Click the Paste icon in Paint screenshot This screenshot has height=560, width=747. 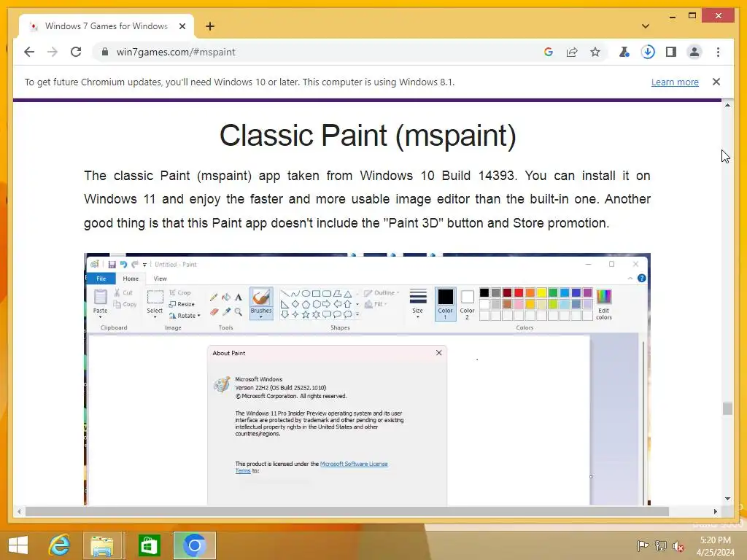click(100, 297)
